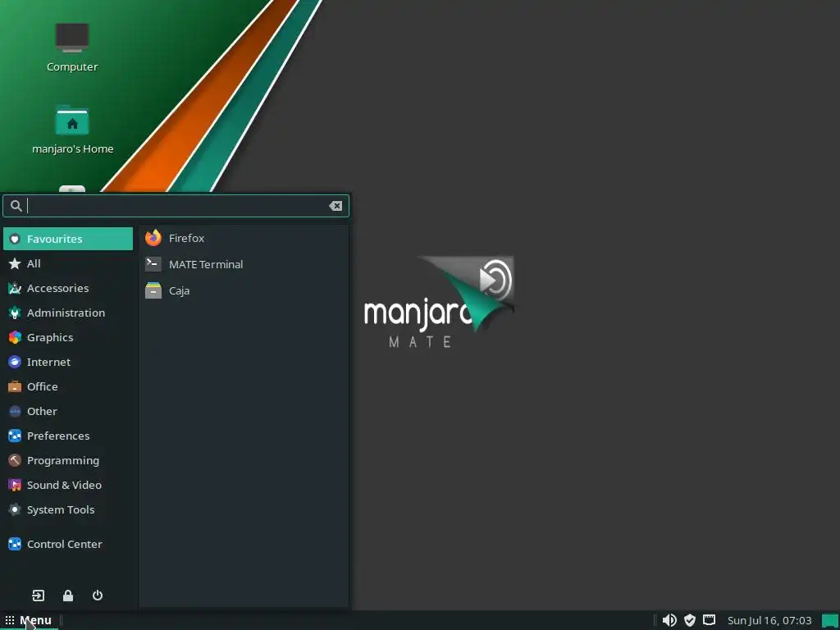
Task: Click the log out icon
Action: pyautogui.click(x=38, y=596)
